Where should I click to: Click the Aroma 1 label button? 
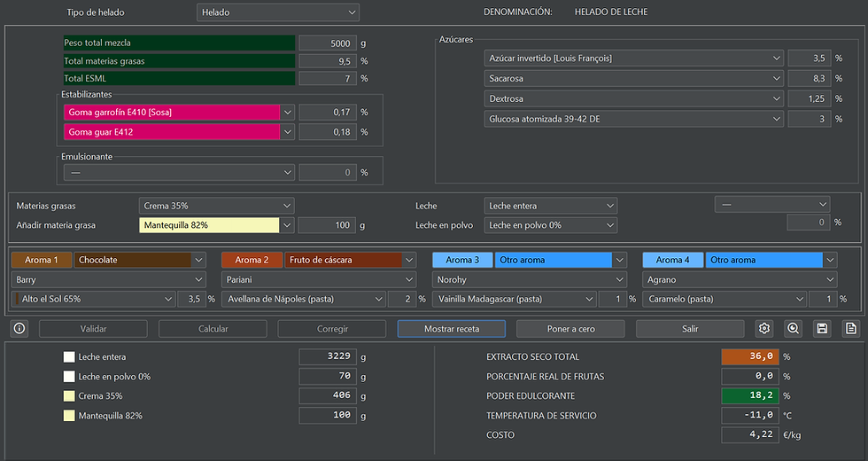42,260
